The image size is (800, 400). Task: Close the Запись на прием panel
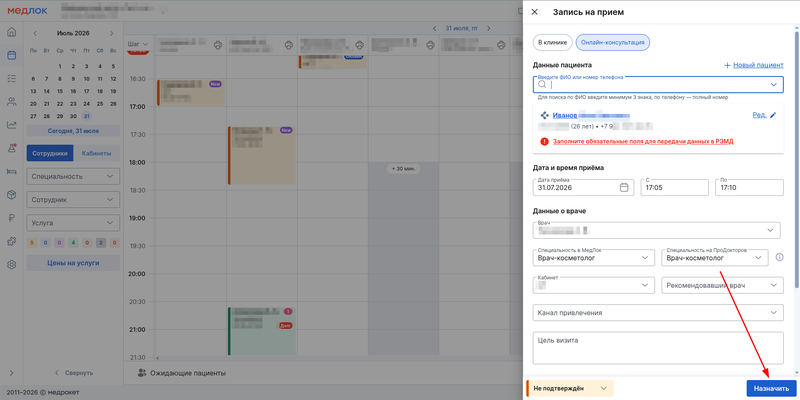point(535,12)
